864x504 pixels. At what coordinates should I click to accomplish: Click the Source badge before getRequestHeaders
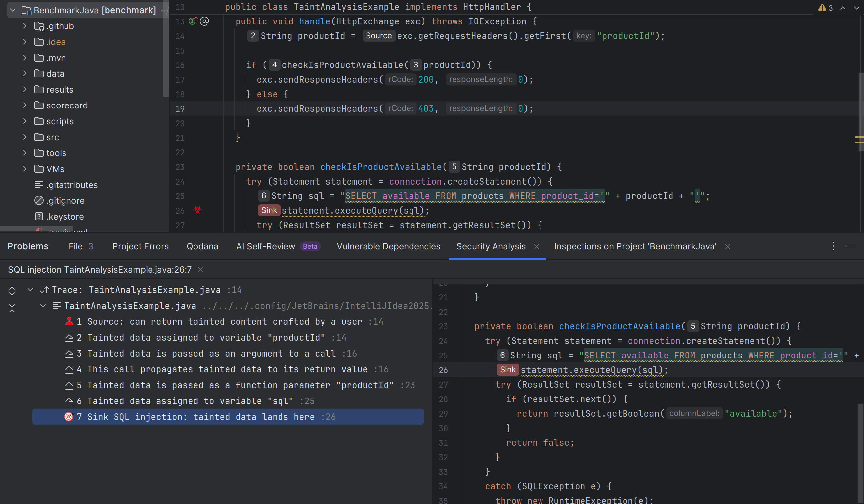coord(378,36)
